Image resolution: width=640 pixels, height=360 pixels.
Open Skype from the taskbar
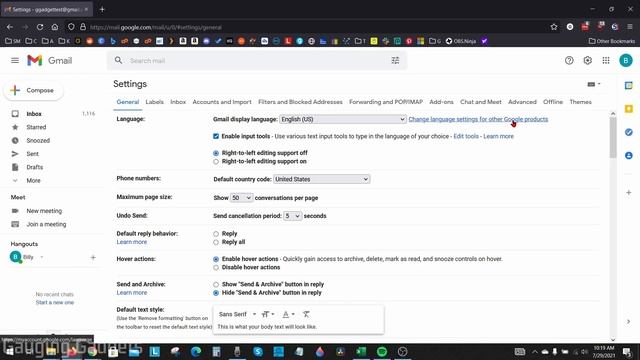tap(258, 351)
